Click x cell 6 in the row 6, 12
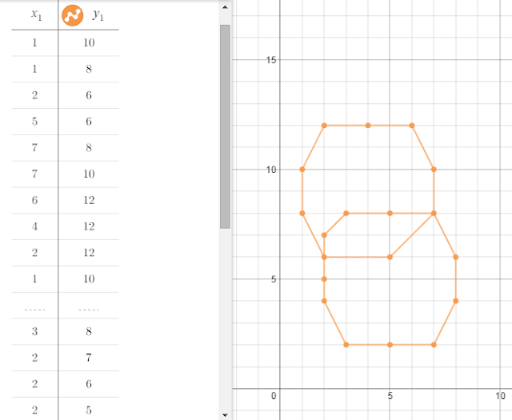The image size is (512, 420). (x=35, y=200)
